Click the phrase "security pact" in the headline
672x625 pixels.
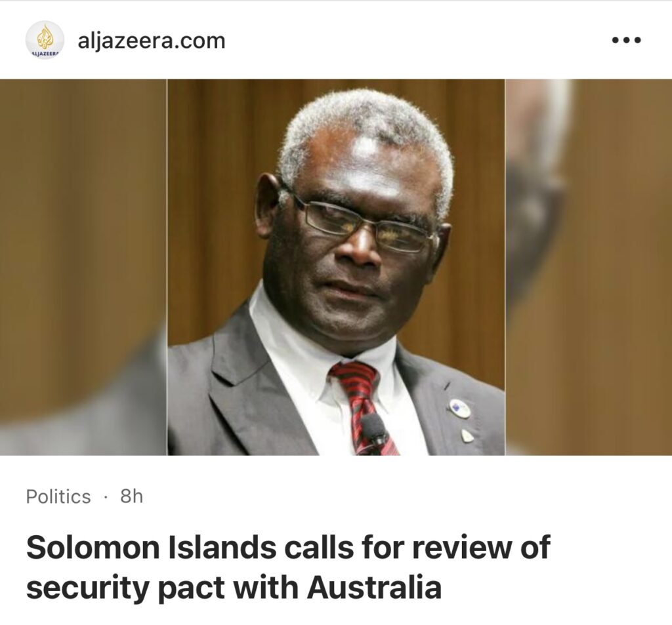tap(125, 588)
